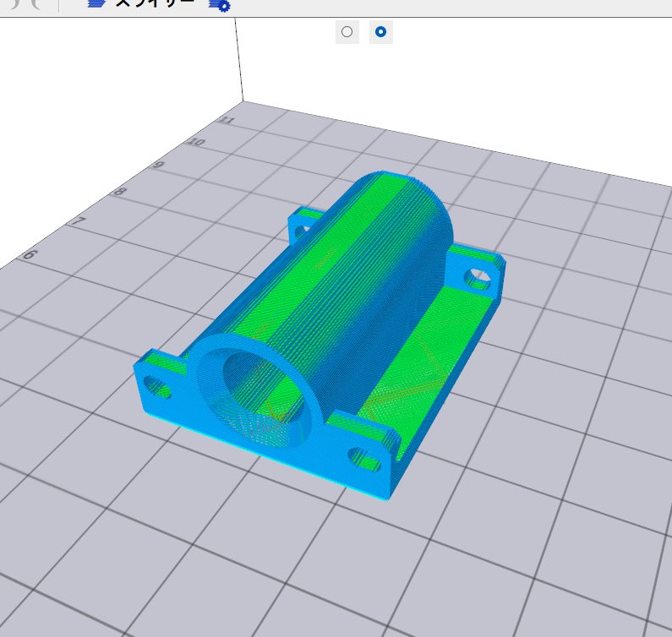The width and height of the screenshot is (672, 637).
Task: Select the unselected left radio button
Action: click(347, 32)
